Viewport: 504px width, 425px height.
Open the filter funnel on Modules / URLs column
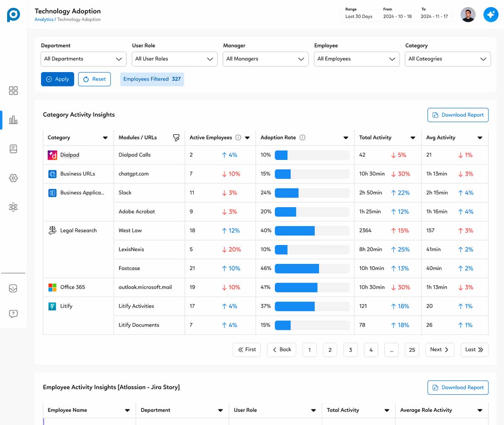click(176, 137)
